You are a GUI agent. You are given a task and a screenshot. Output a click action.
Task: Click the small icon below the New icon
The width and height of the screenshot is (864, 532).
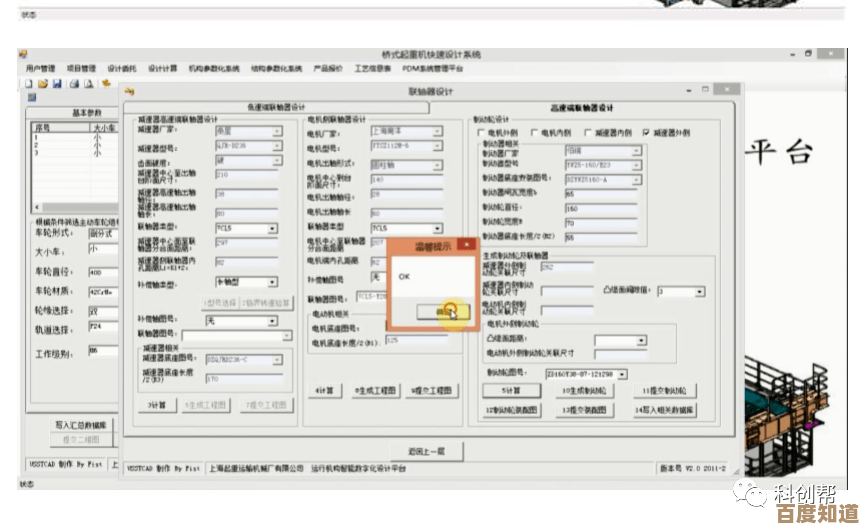[x=31, y=97]
